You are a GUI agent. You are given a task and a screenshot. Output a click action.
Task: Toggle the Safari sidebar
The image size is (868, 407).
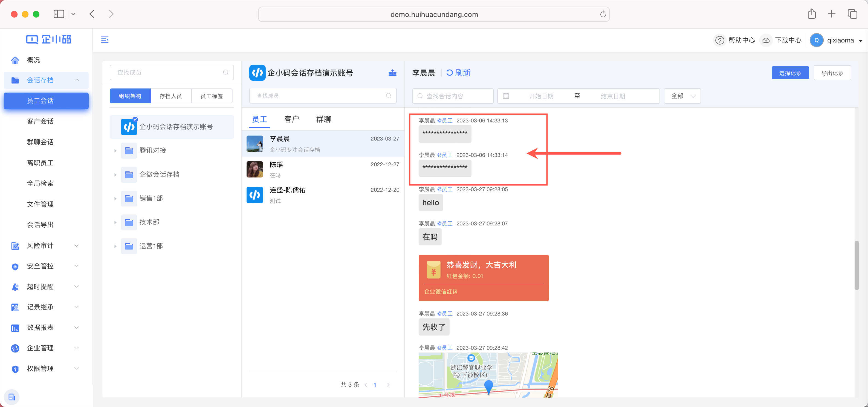[x=59, y=14]
